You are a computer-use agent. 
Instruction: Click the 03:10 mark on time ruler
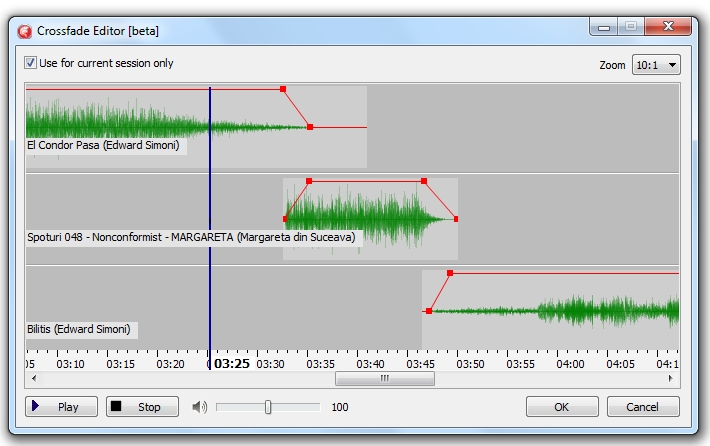pyautogui.click(x=70, y=364)
